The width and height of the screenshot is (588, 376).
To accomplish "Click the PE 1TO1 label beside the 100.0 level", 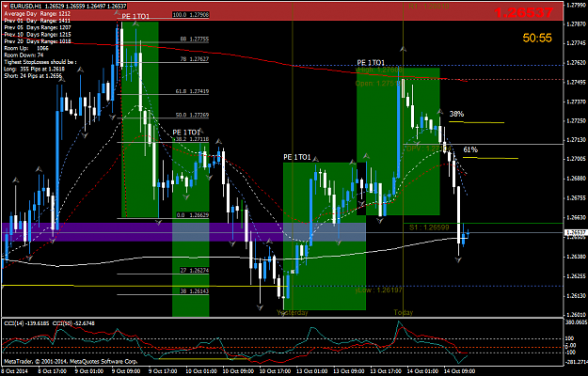I will point(135,17).
